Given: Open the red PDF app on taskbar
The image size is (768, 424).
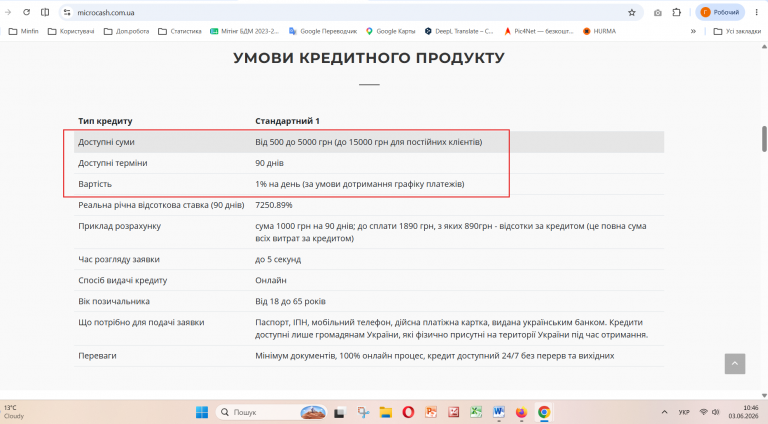Looking at the screenshot, I should [454, 412].
